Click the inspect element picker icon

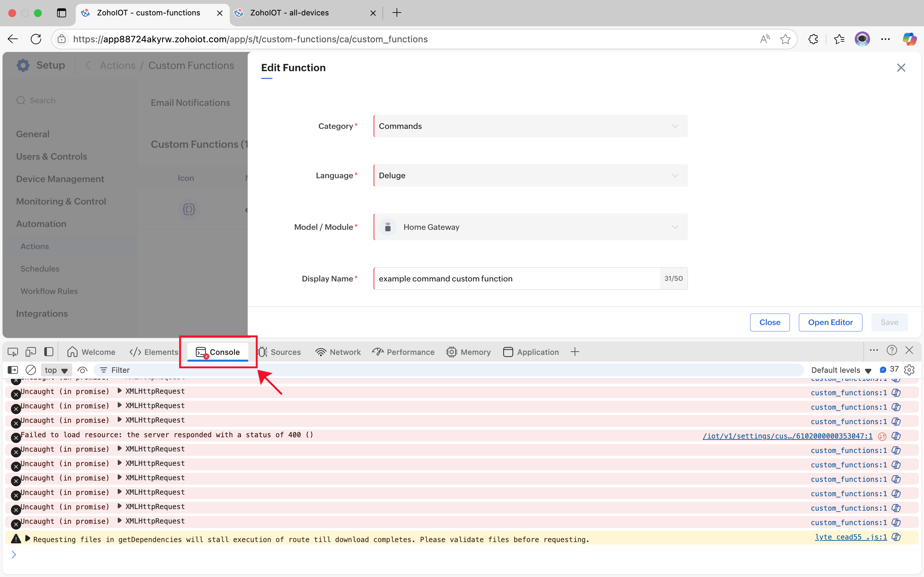pyautogui.click(x=13, y=352)
